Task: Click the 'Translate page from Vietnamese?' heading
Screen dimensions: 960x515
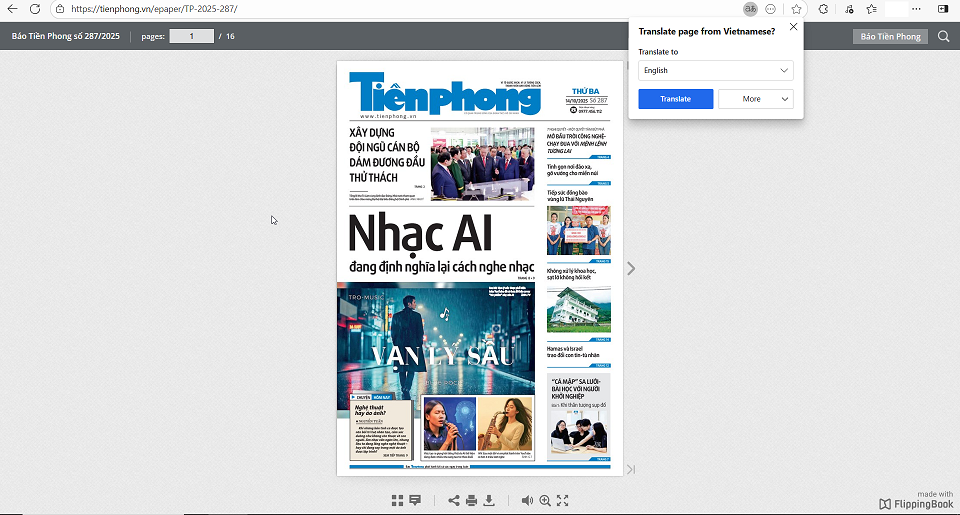Action: tap(707, 31)
